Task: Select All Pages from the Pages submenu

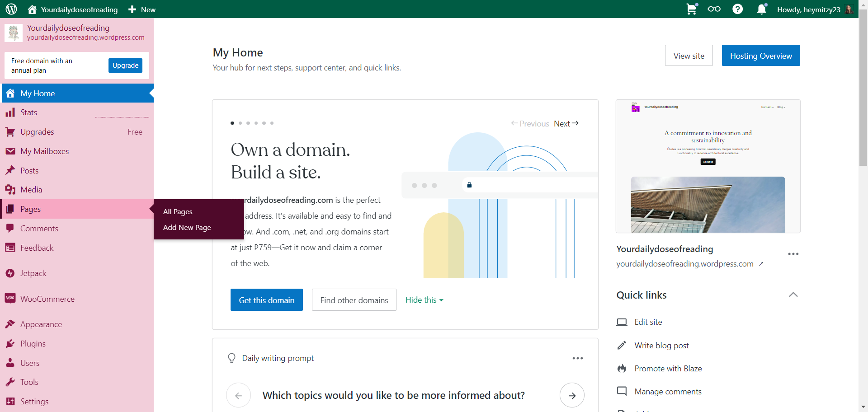Action: point(178,212)
